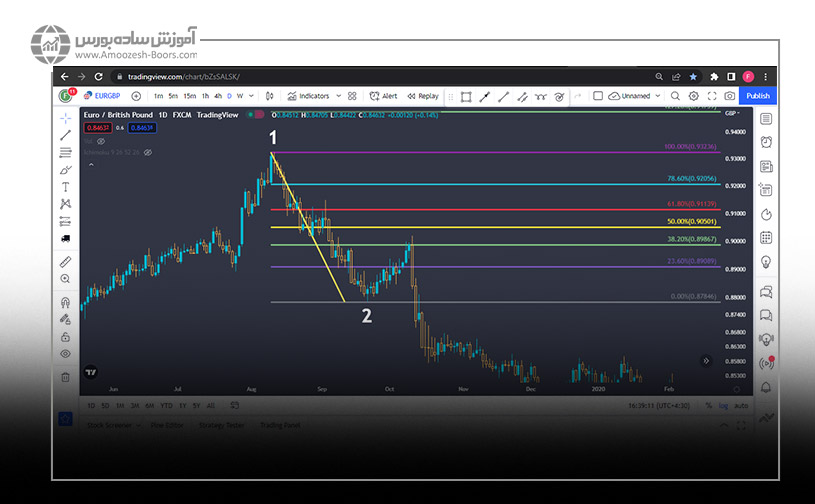Select the trend line drawing tool

tap(65, 135)
